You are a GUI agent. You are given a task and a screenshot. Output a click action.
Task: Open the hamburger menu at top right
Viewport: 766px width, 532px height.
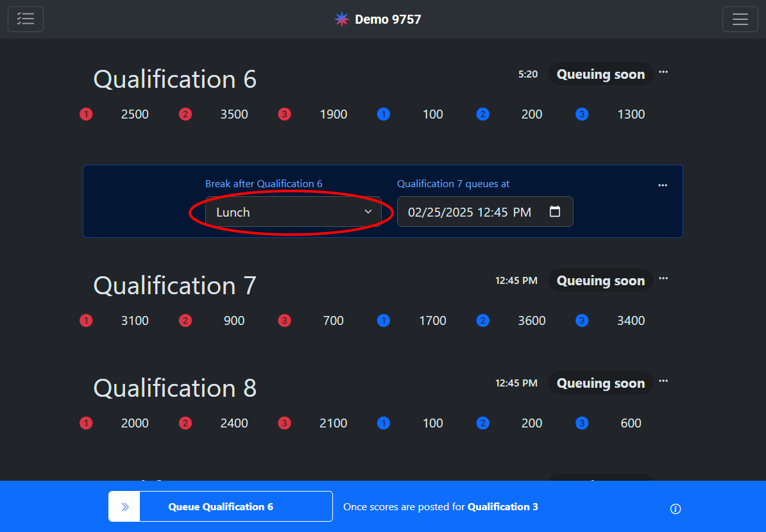point(740,19)
